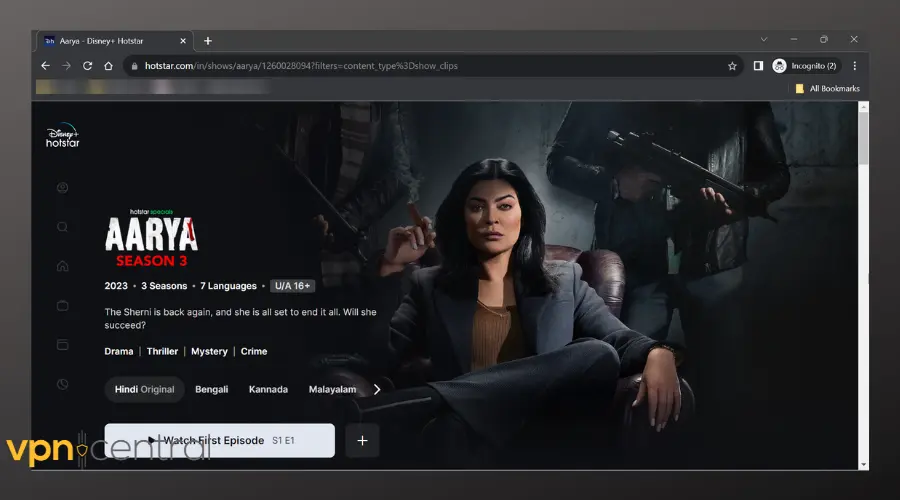
Task: Open My Space profile icon in sidebar
Action: 63,188
